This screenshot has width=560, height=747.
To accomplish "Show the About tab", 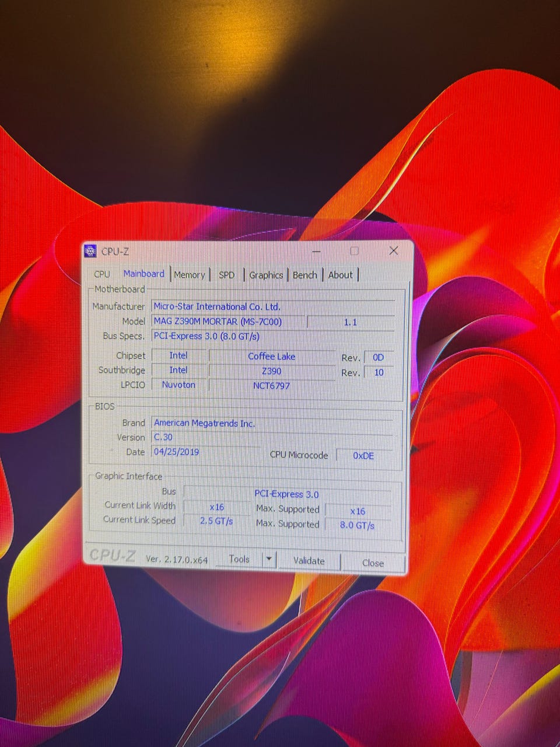I will pyautogui.click(x=340, y=275).
